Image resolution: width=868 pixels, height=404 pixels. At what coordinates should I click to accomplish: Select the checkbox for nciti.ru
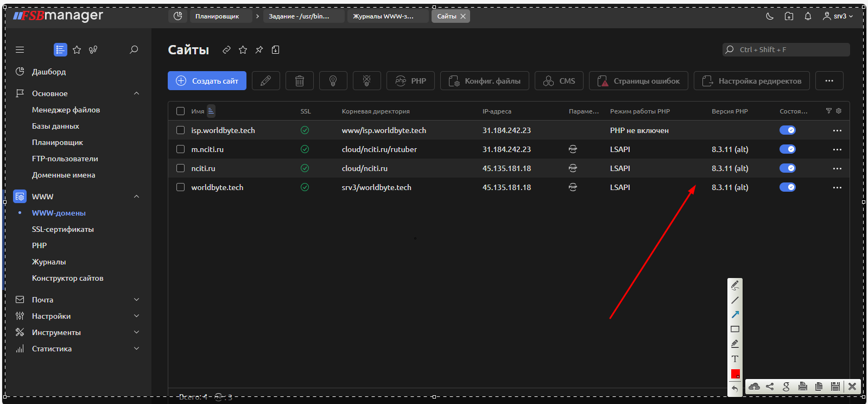(181, 168)
